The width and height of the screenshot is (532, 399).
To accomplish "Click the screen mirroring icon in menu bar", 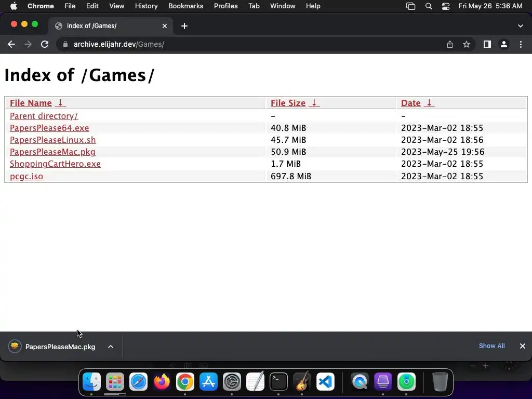I will click(411, 6).
